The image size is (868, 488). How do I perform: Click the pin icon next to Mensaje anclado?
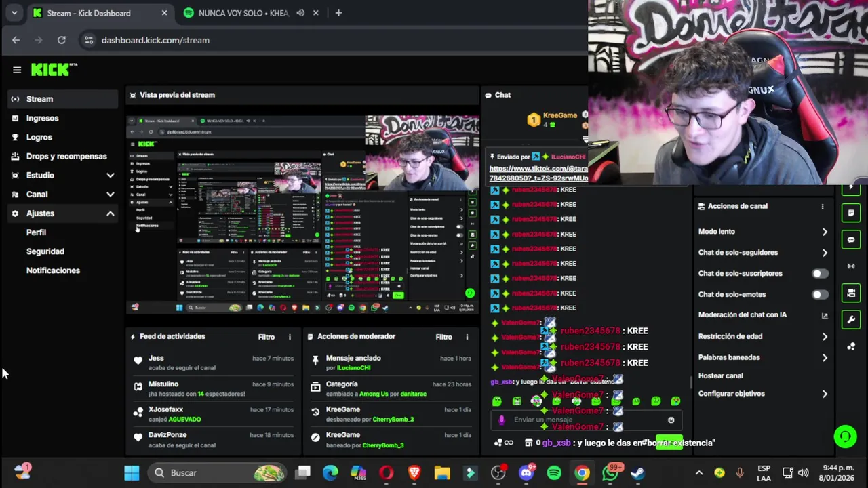[315, 361]
